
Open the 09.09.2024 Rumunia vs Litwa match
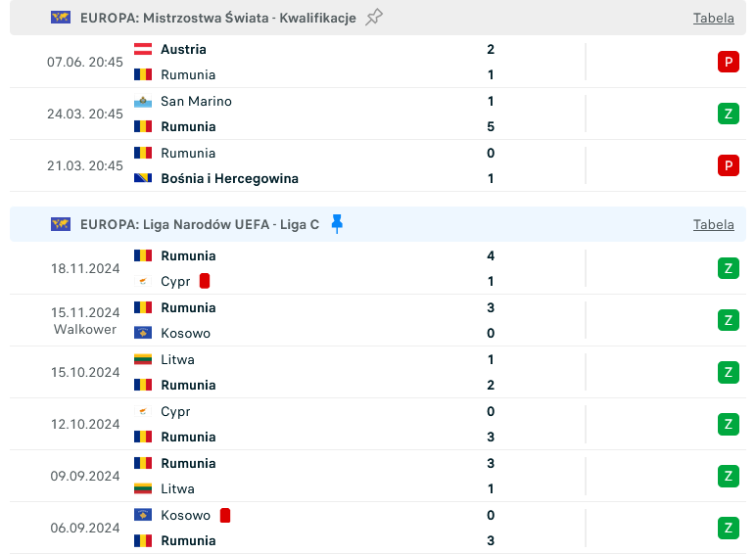click(378, 476)
